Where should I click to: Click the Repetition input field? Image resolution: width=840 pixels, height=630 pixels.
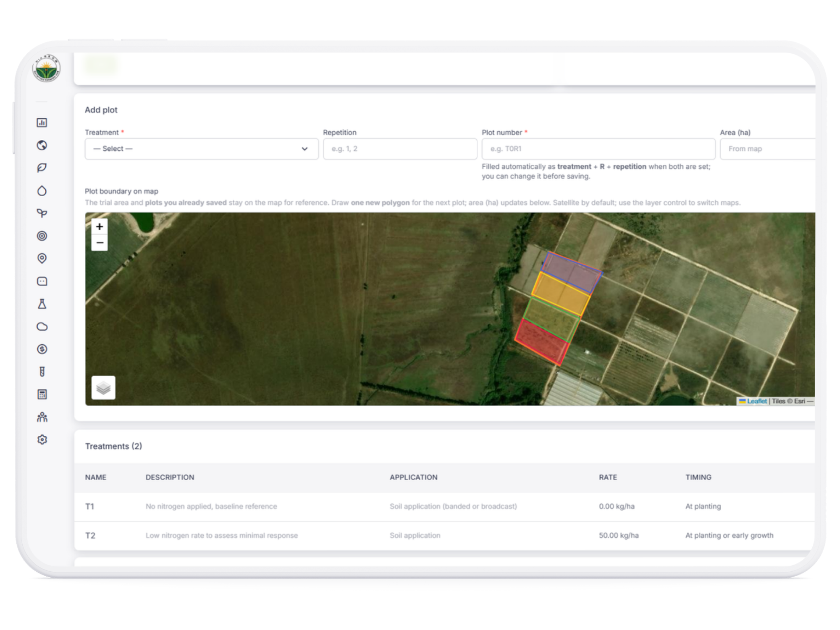[x=400, y=149]
